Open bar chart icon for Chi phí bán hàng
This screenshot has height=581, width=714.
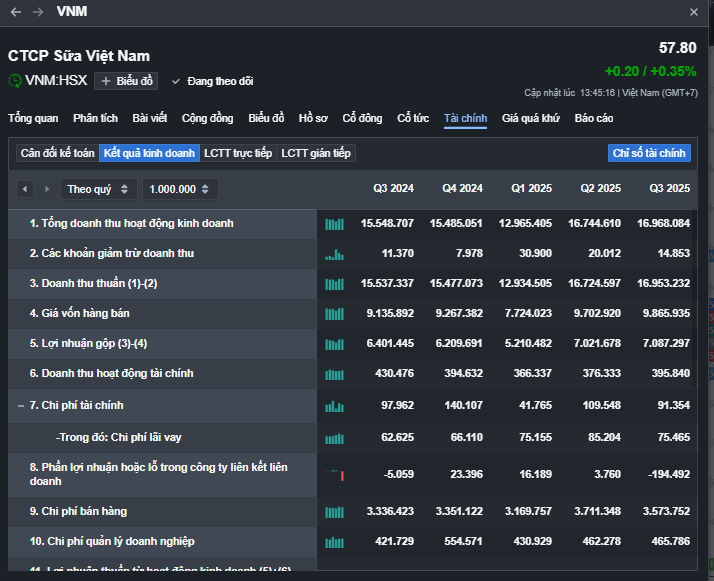click(x=334, y=512)
